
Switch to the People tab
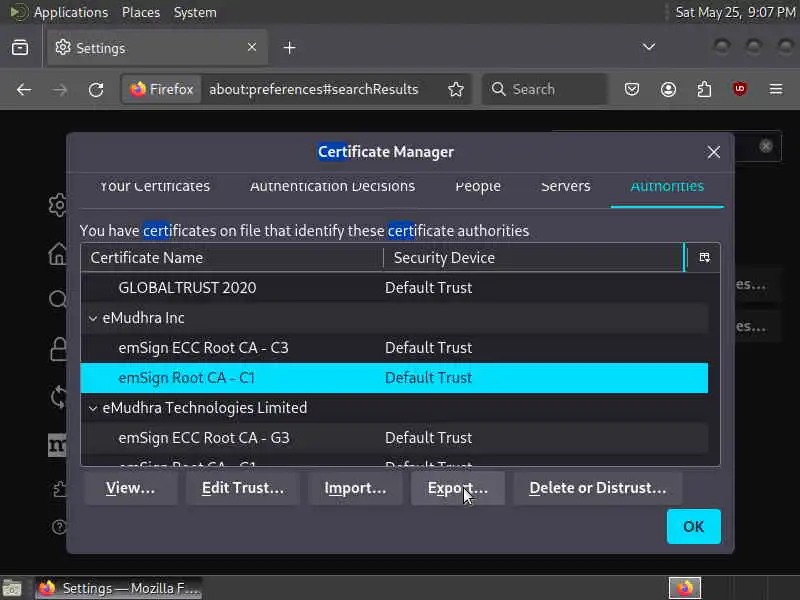pyautogui.click(x=478, y=186)
